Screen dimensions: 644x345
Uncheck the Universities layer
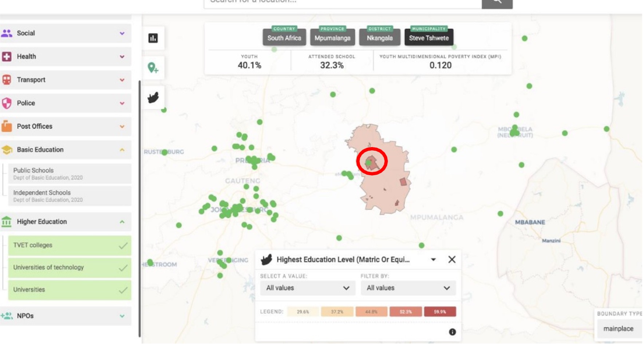pyautogui.click(x=69, y=290)
